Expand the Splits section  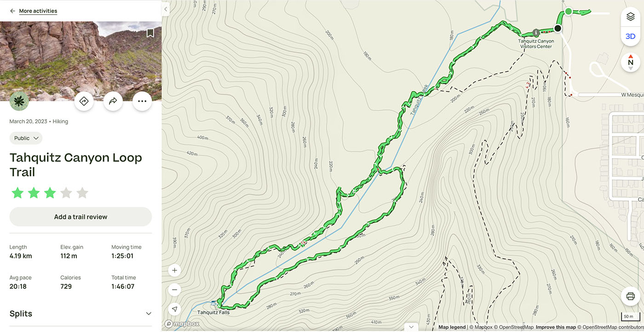pyautogui.click(x=80, y=314)
